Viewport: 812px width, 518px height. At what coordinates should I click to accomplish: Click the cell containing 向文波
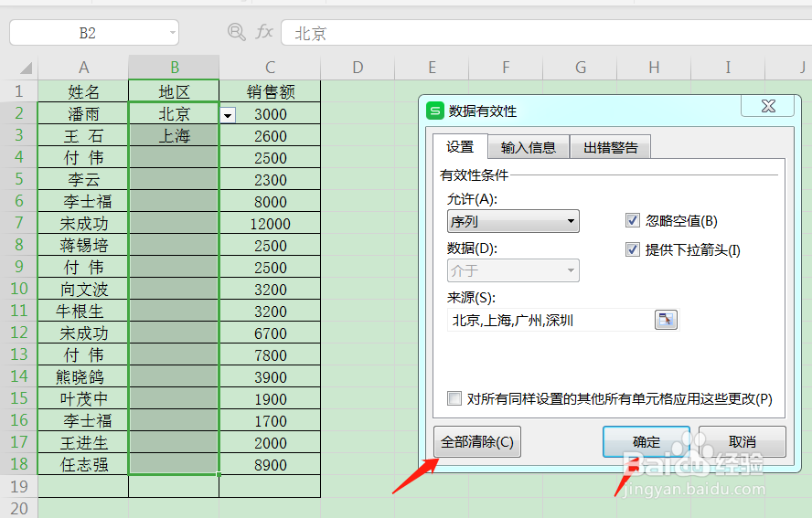[83, 289]
